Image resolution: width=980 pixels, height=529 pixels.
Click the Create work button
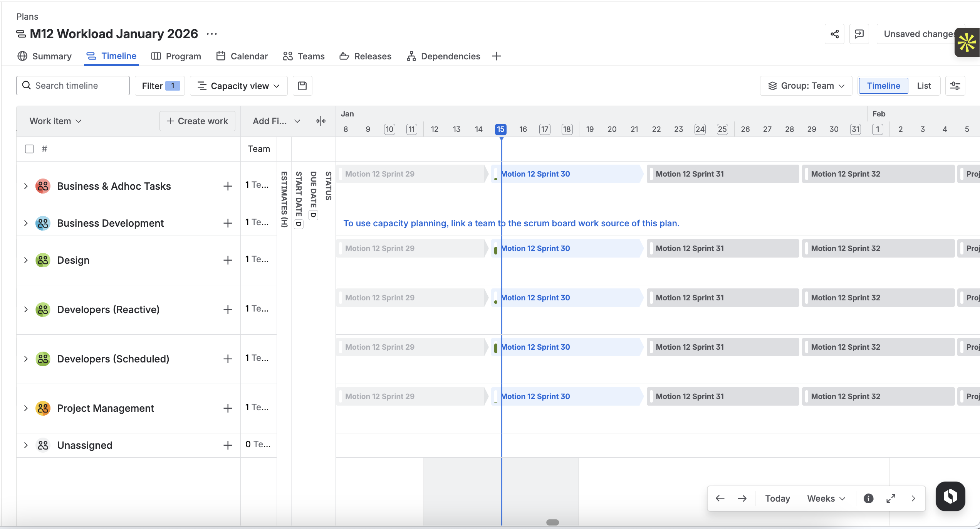pos(197,121)
